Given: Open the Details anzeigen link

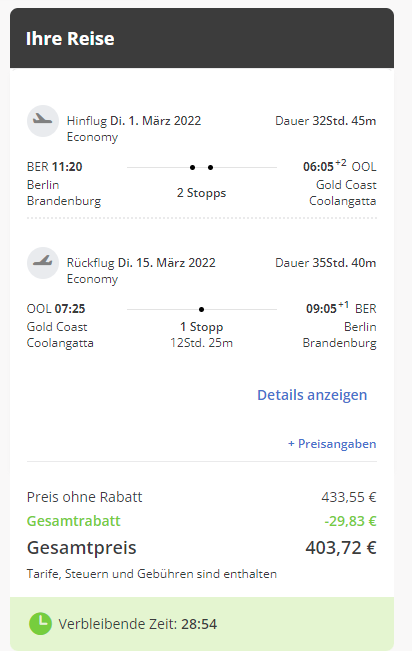Looking at the screenshot, I should coord(312,395).
